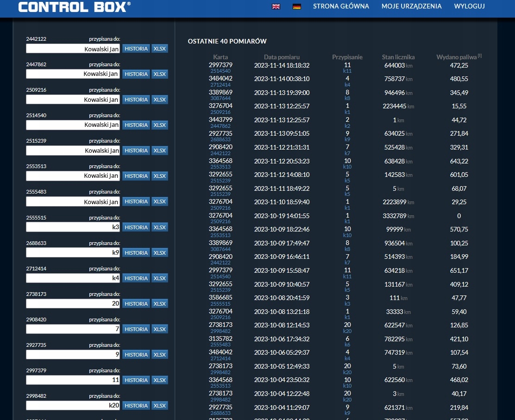Edit the assignment field containing k9
Screen dimensions: 515x420
[x=73, y=253]
